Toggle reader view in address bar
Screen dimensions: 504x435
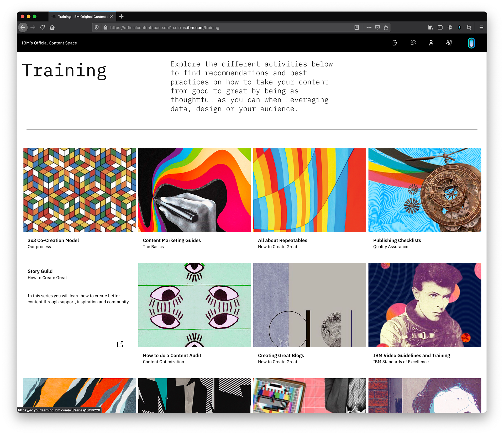356,28
